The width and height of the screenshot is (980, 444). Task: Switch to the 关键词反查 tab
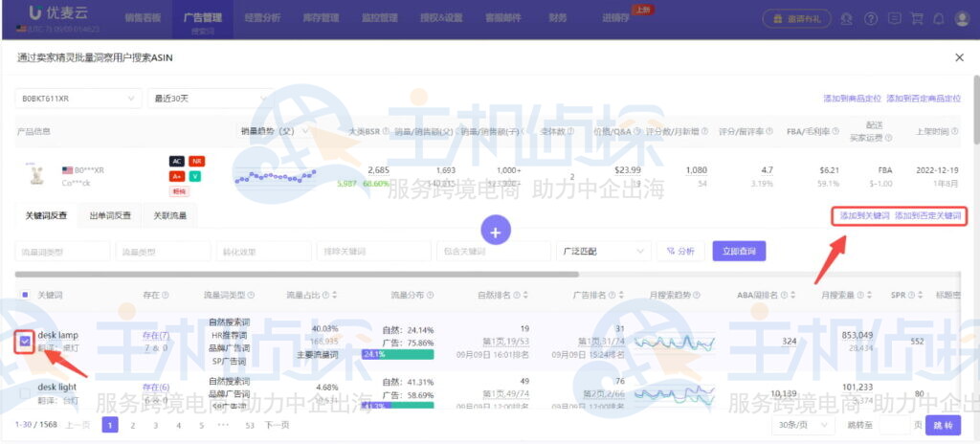point(46,215)
